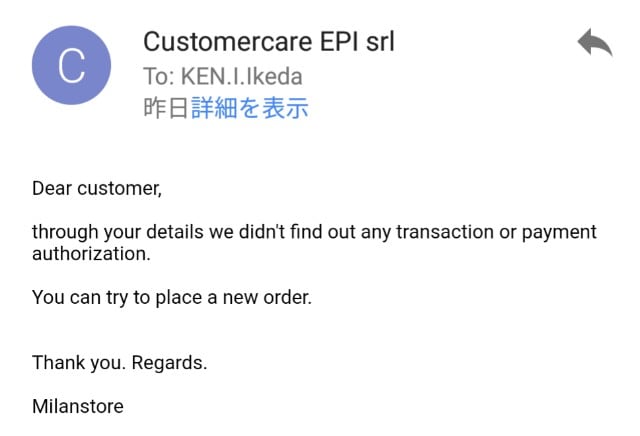The image size is (640, 436).
Task: Select the sender name Customercare EPI srl
Action: 269,42
